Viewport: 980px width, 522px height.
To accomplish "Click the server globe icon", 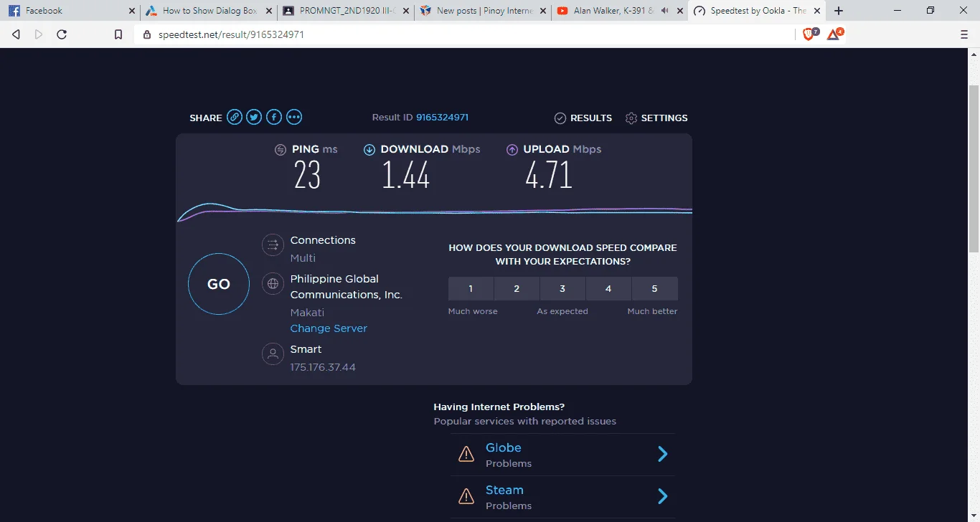I will pyautogui.click(x=273, y=284).
